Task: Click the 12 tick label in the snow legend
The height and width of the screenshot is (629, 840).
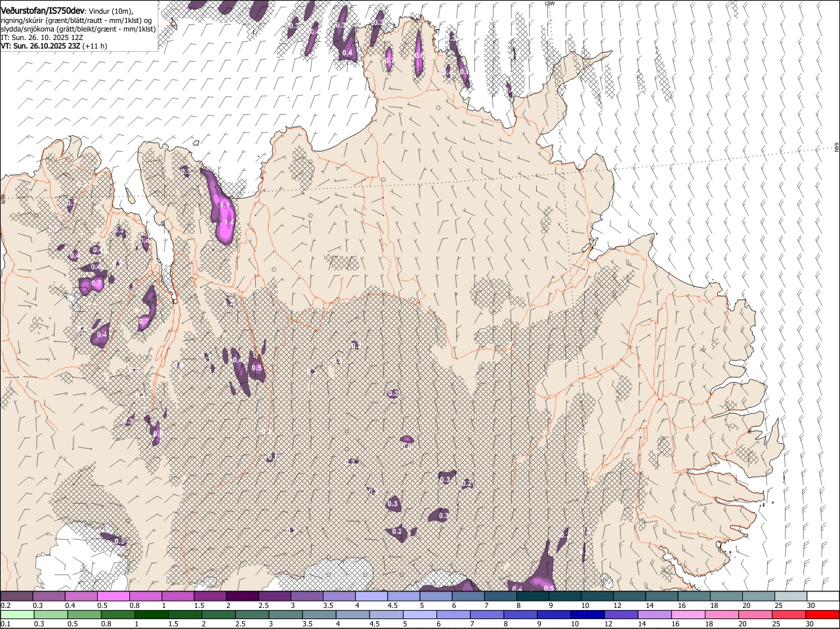Action: (x=618, y=605)
